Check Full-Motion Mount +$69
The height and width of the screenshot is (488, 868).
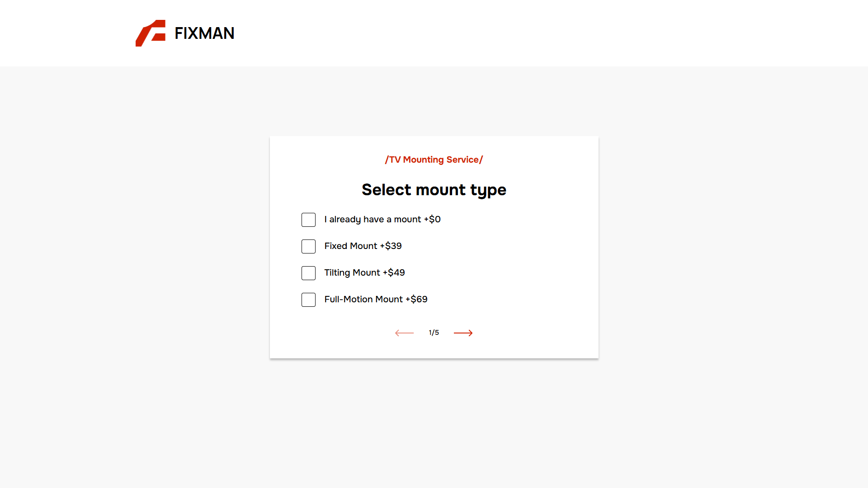click(x=308, y=300)
